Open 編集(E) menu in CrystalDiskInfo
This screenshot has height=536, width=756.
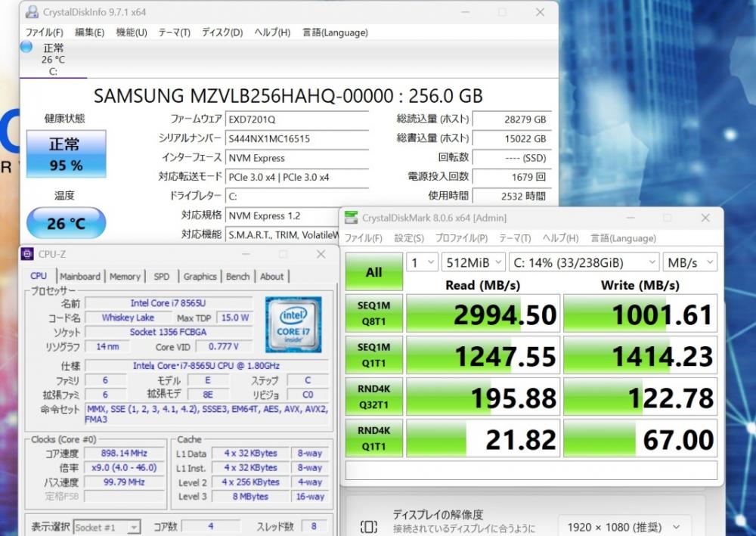90,33
